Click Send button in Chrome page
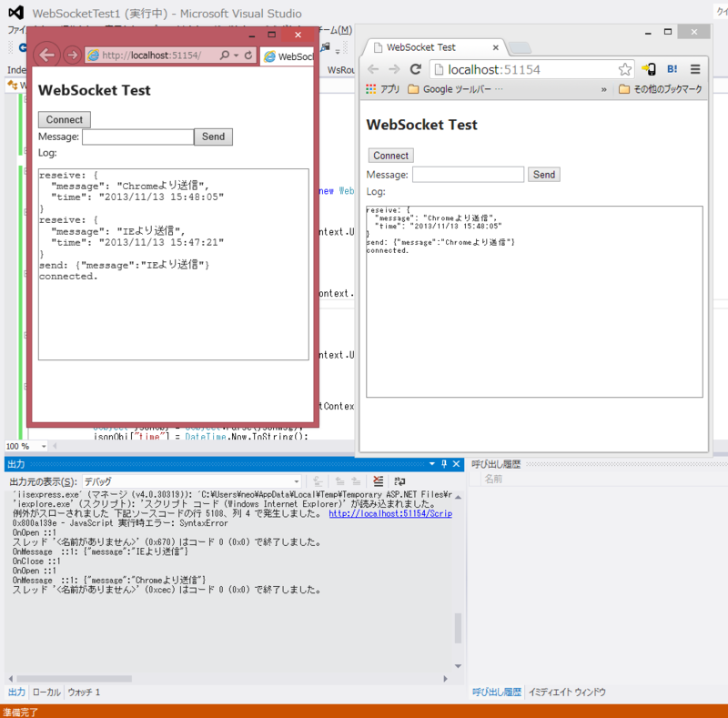Screen dimensions: 728x718 point(543,175)
